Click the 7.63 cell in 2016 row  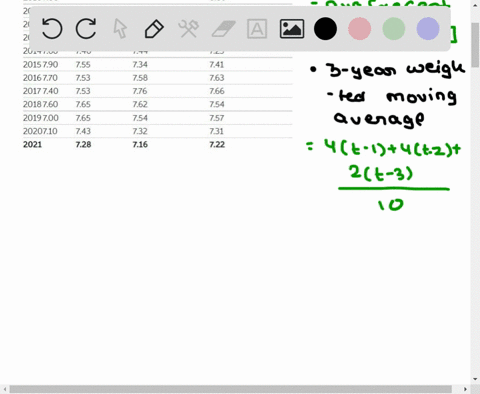(217, 78)
